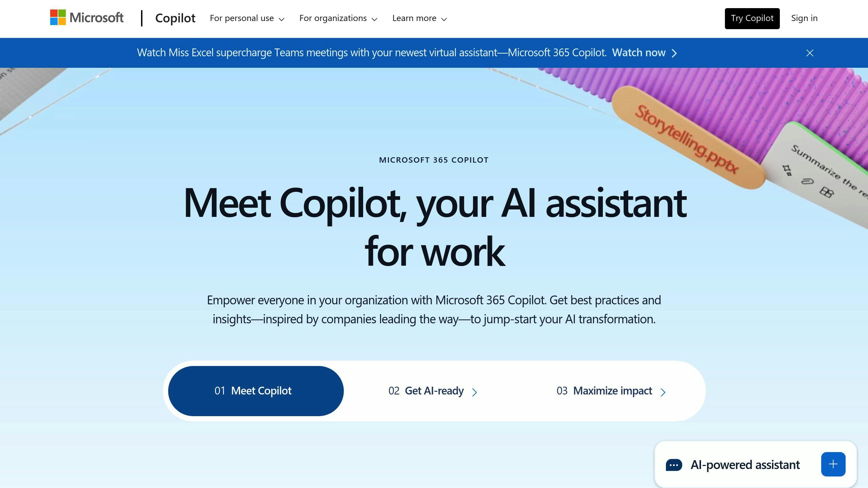The image size is (868, 488).
Task: Click the Sign in link
Action: (x=804, y=18)
